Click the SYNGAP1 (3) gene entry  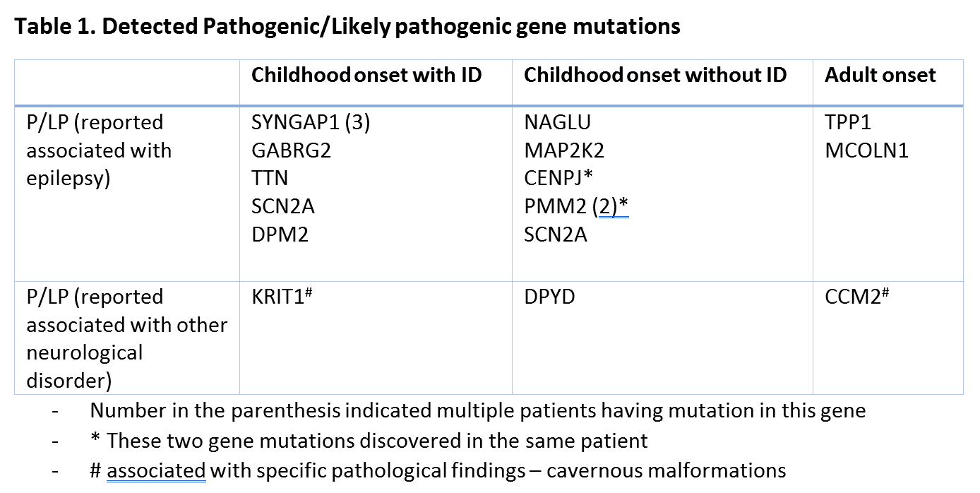[311, 123]
